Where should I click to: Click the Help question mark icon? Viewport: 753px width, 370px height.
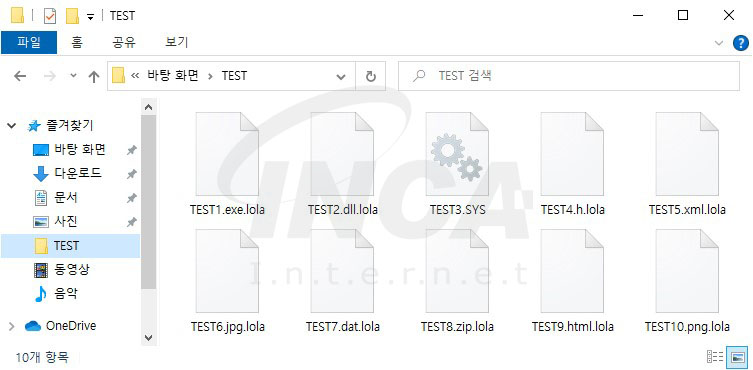coord(741,43)
